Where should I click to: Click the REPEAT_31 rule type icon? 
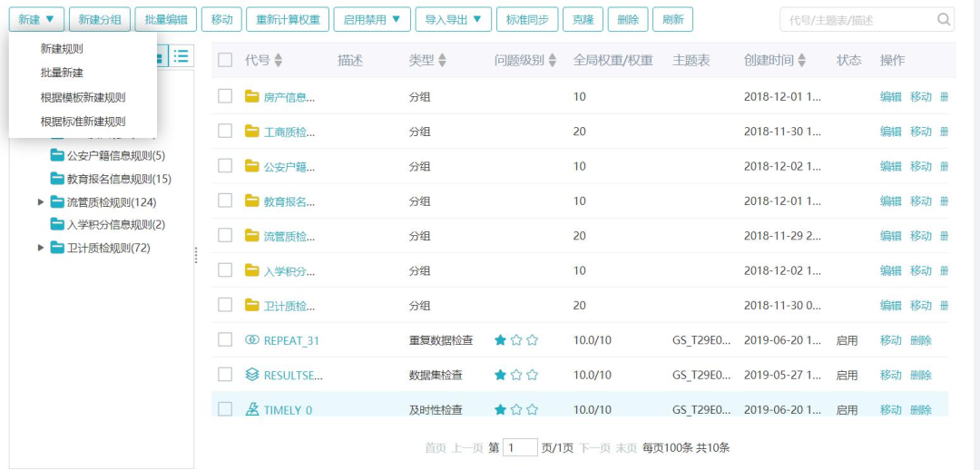252,340
